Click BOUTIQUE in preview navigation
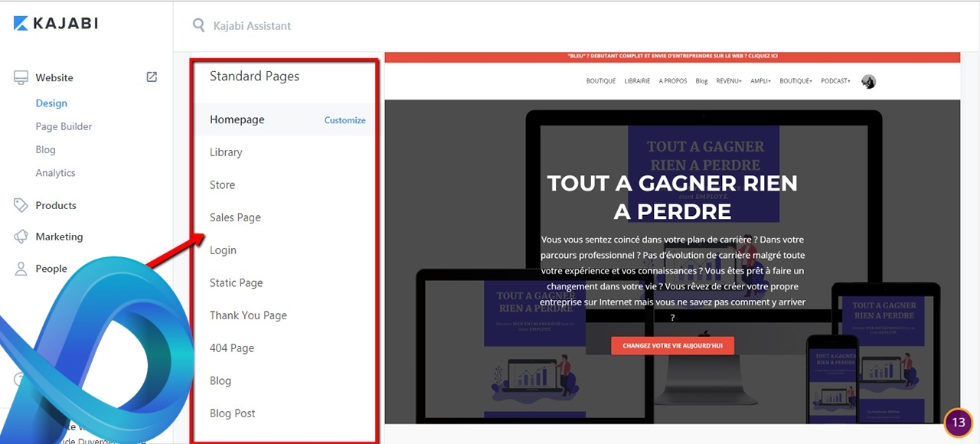 (601, 81)
